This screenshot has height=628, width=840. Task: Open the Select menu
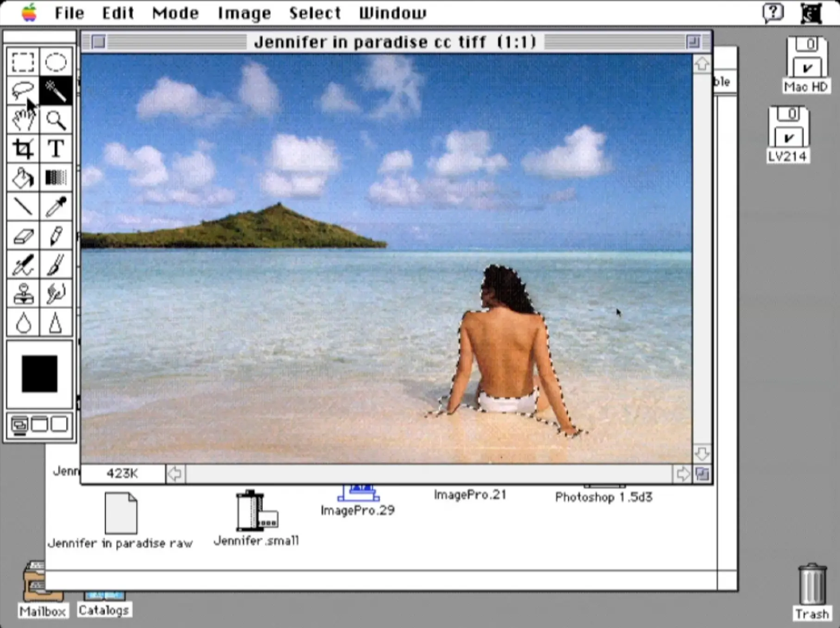click(315, 13)
